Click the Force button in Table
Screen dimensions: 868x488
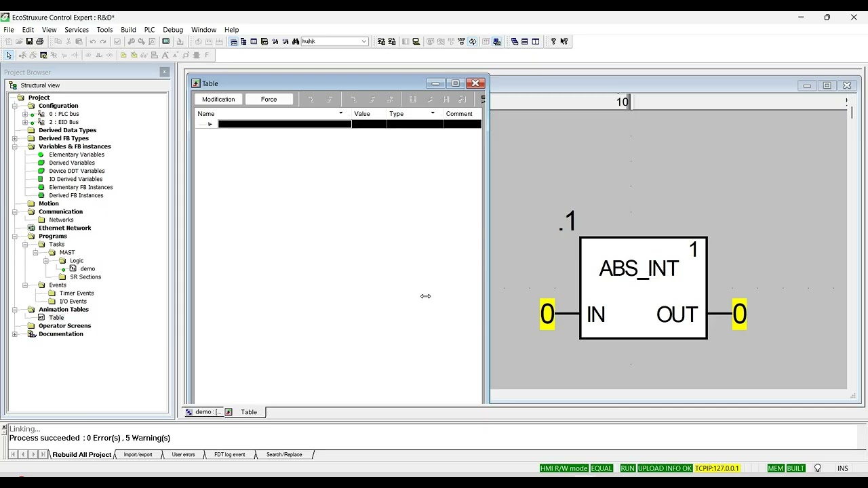click(269, 99)
